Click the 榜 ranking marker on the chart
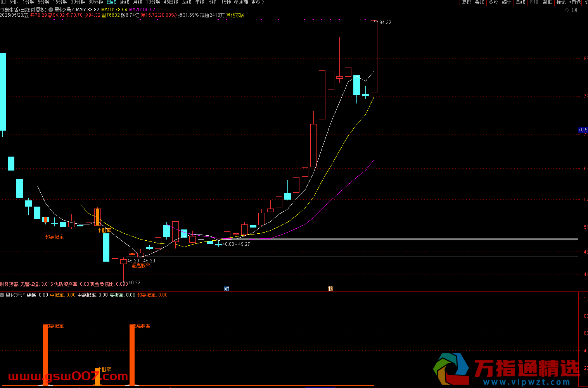This screenshot has height=388, width=588. [330, 288]
